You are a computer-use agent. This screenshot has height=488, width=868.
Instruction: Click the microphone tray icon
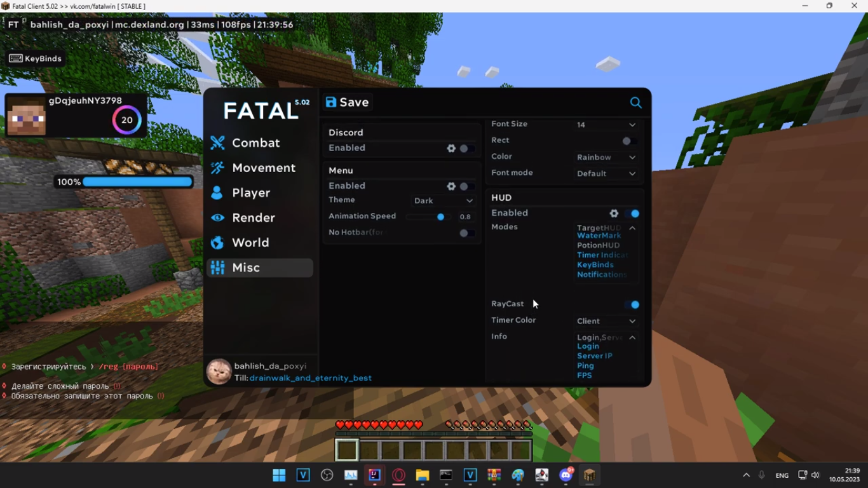click(762, 475)
